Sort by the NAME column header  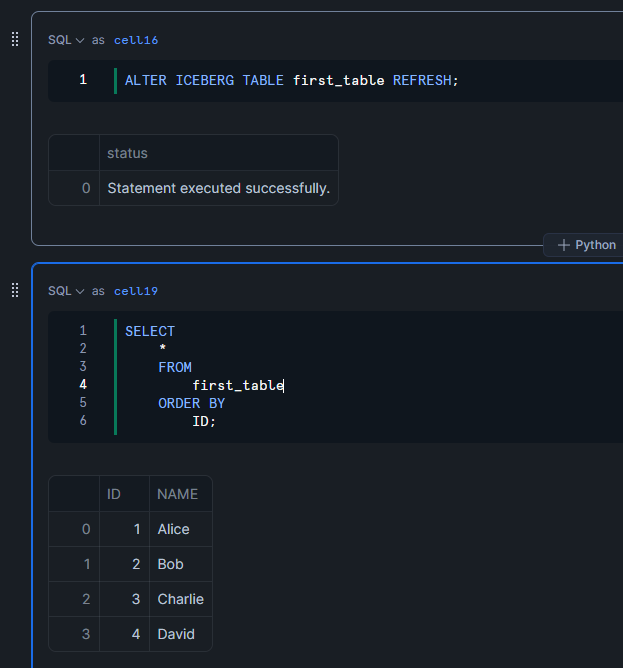(181, 494)
